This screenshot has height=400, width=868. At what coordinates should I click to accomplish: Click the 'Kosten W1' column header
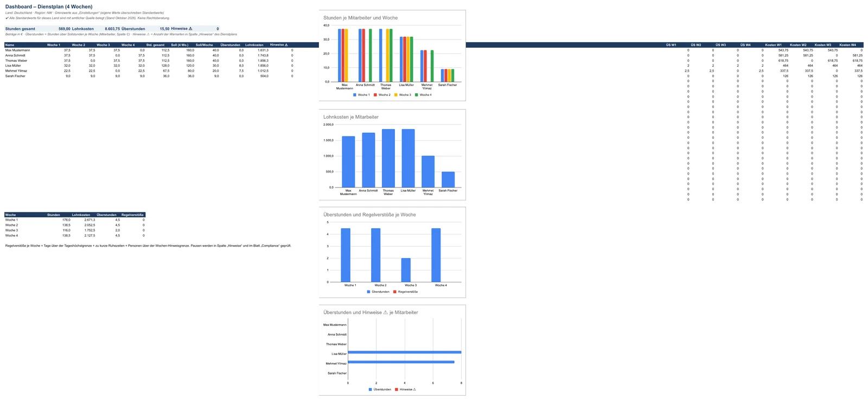tap(773, 45)
